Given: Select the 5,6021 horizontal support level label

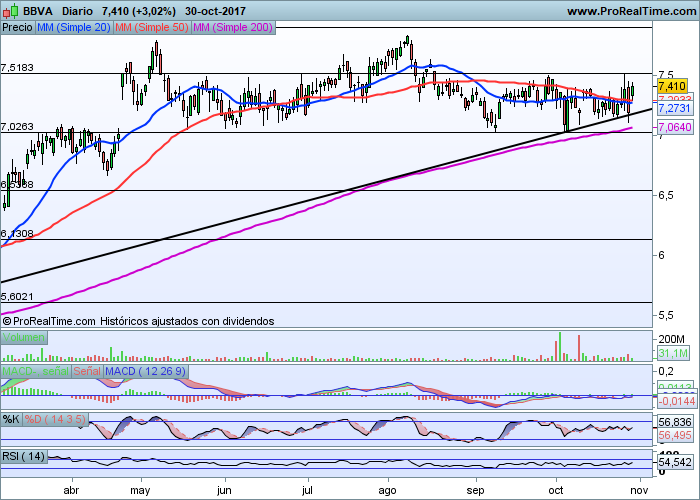Looking at the screenshot, I should point(18,297).
